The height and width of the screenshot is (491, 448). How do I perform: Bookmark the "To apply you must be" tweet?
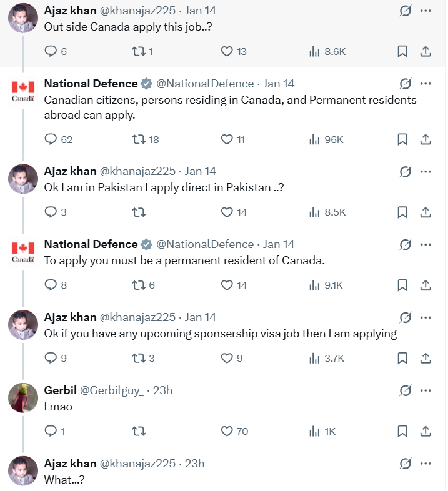[x=402, y=285]
